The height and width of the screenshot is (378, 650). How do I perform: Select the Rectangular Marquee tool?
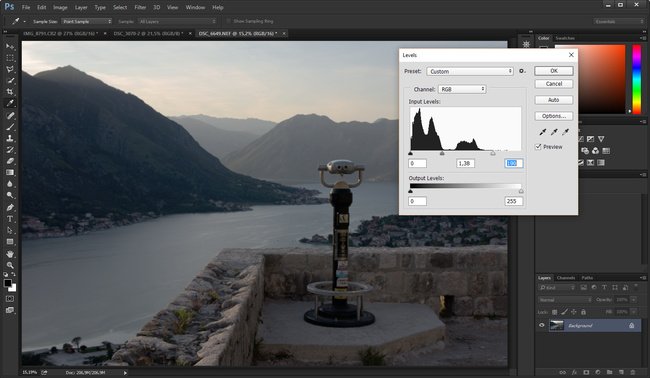point(10,58)
